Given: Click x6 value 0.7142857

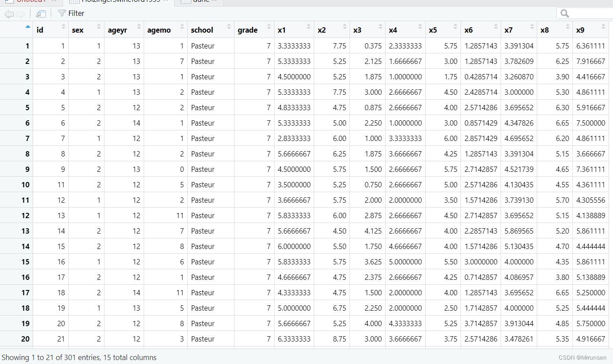Looking at the screenshot, I should pyautogui.click(x=481, y=277).
